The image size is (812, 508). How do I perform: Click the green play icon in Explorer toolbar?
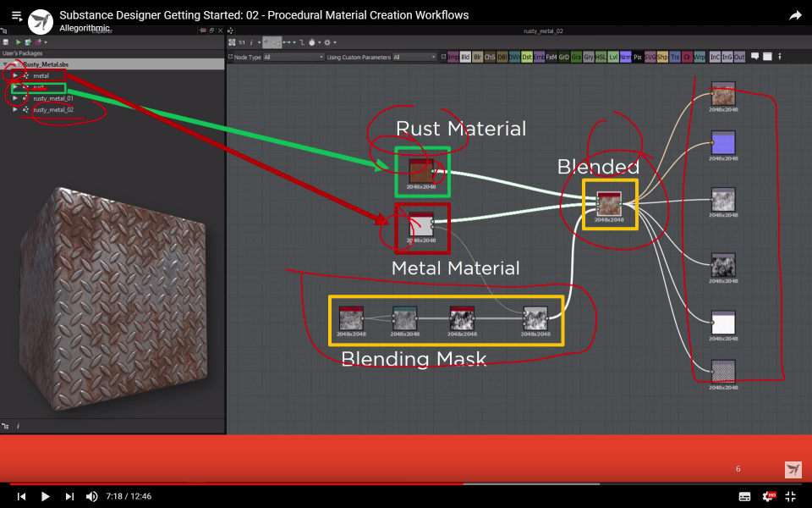click(18, 42)
